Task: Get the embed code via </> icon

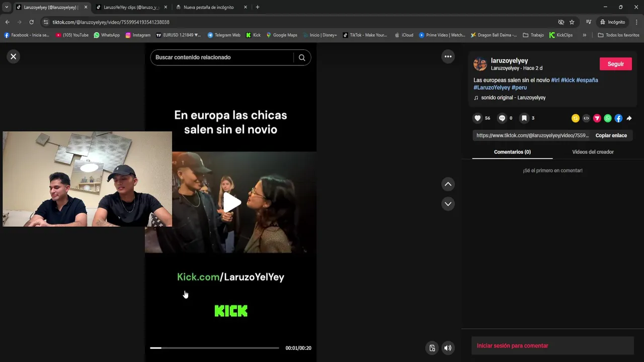Action: 586,118
